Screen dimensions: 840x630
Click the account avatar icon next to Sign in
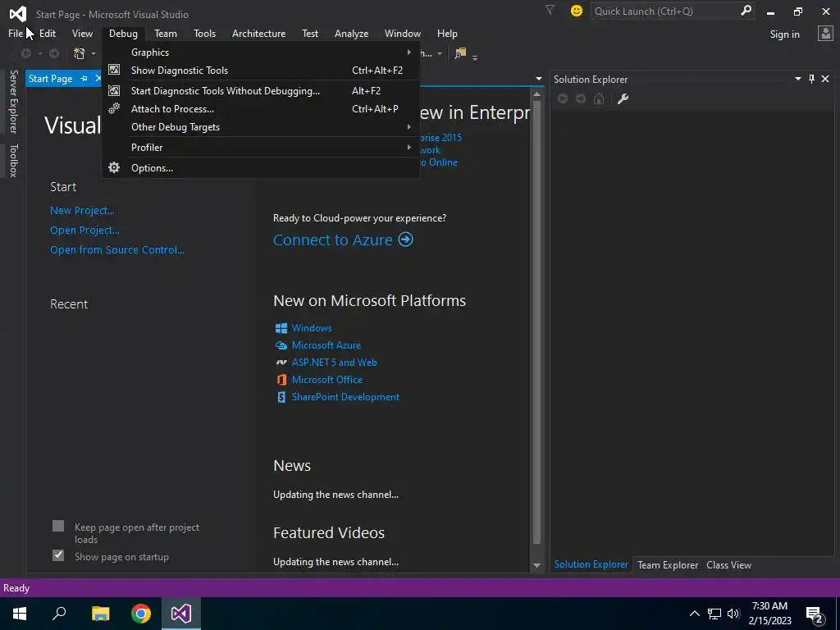tap(825, 34)
